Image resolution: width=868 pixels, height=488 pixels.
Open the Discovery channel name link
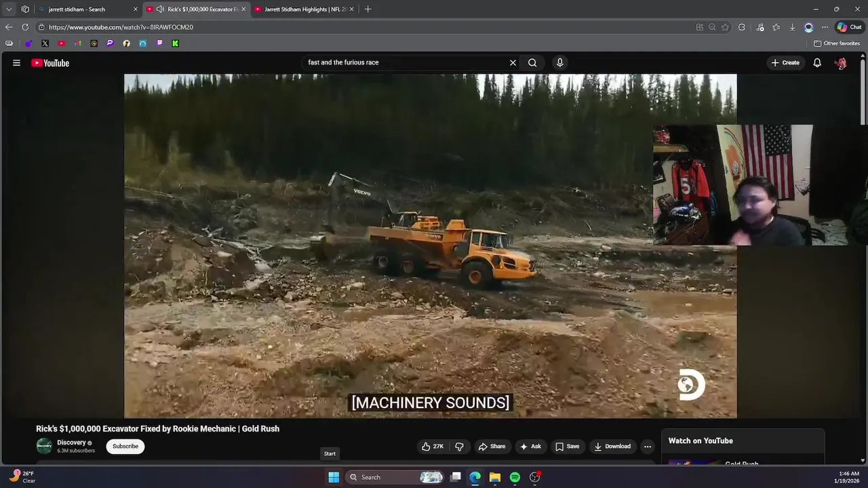pyautogui.click(x=71, y=443)
